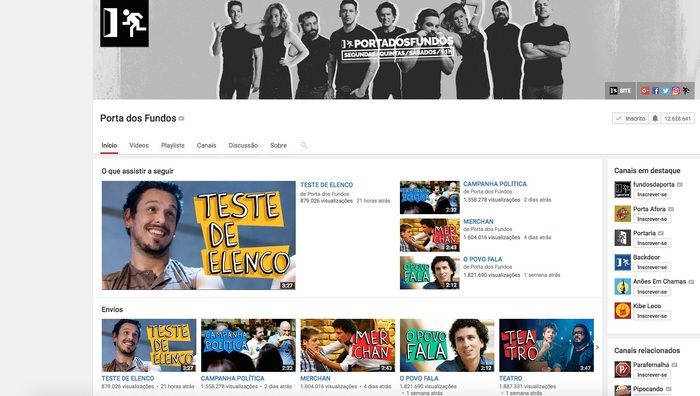The height and width of the screenshot is (396, 700).
Task: Go to the Canais tab
Action: click(x=206, y=146)
